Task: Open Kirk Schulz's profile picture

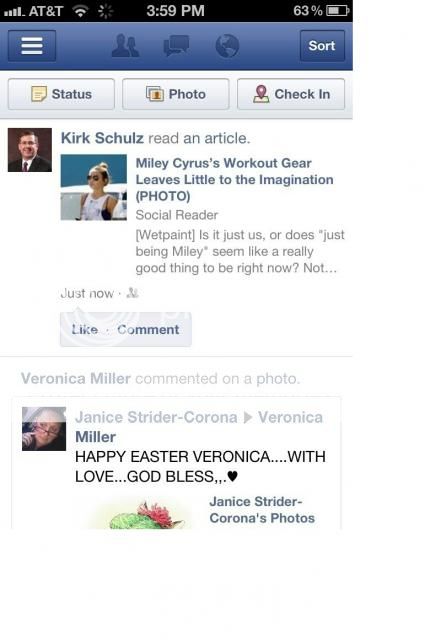Action: (30, 150)
